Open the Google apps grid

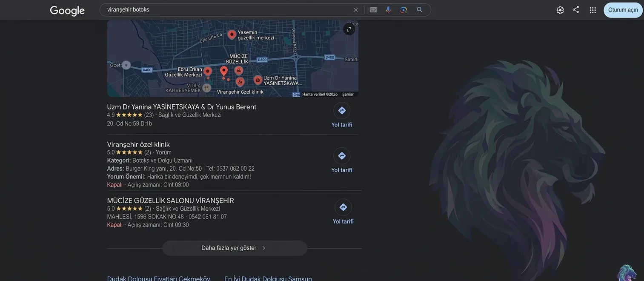click(593, 10)
